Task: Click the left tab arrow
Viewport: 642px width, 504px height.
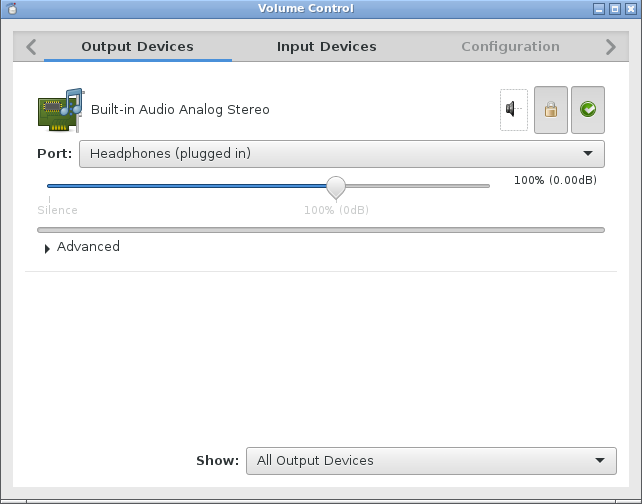Action: [31, 47]
